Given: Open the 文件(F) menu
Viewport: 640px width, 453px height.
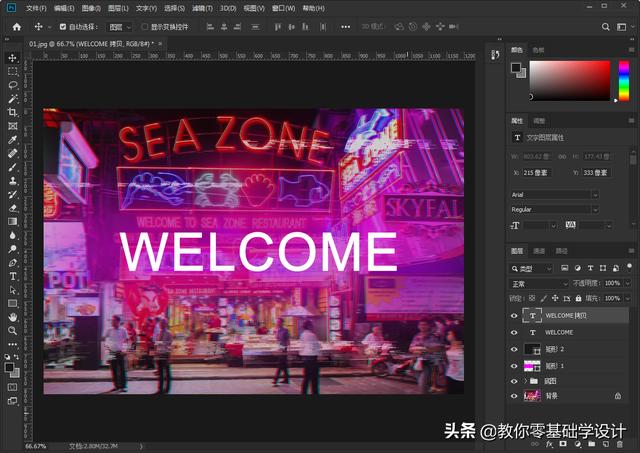Looking at the screenshot, I should pos(36,8).
